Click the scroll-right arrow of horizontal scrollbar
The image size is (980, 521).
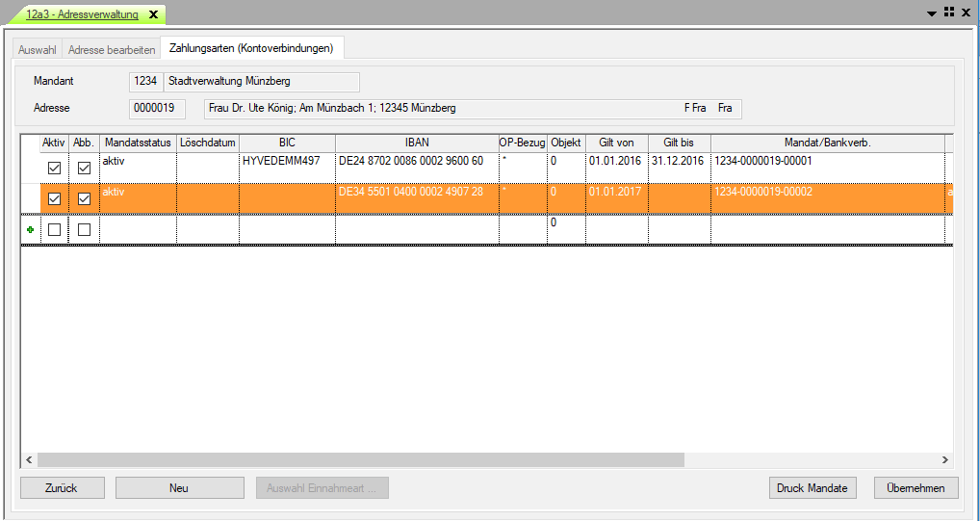[x=944, y=460]
